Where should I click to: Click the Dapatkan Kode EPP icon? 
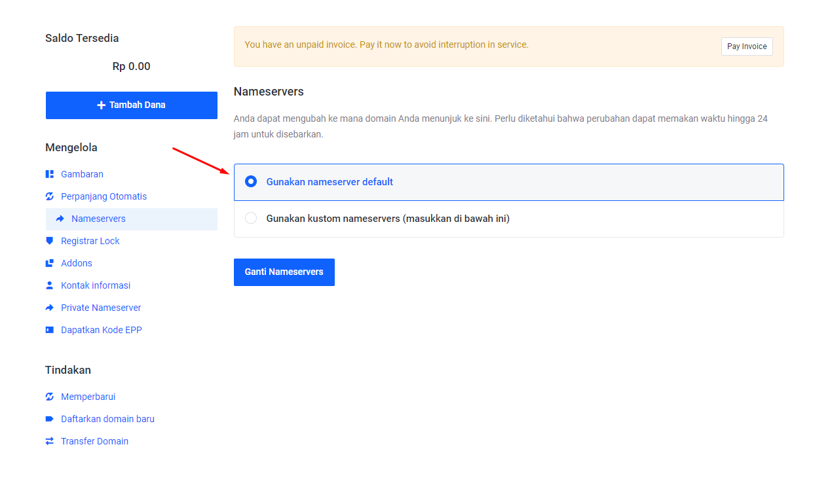click(50, 330)
